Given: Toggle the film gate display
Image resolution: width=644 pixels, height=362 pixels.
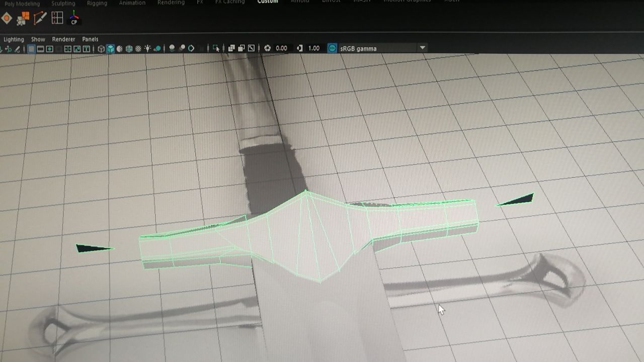Looking at the screenshot, I should coord(40,49).
